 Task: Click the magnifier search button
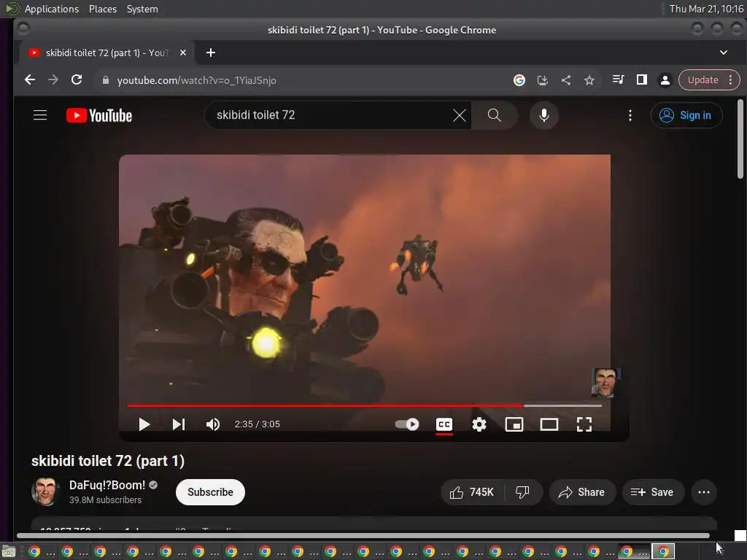[494, 115]
